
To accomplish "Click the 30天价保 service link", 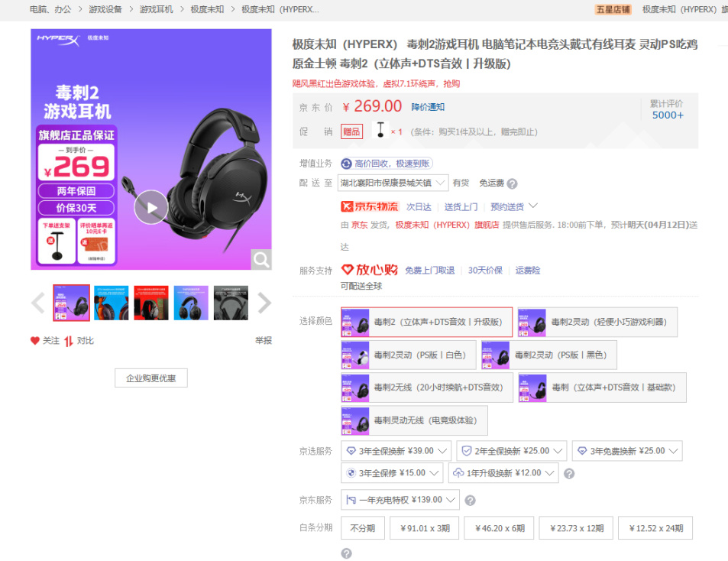I will click(485, 271).
